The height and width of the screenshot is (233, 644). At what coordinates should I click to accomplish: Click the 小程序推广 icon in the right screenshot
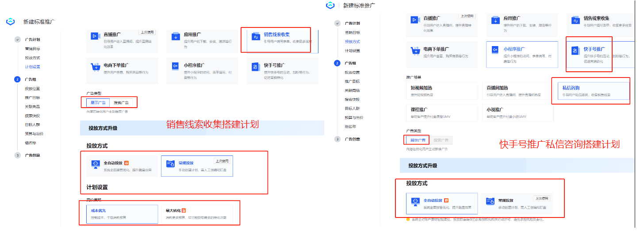(495, 50)
